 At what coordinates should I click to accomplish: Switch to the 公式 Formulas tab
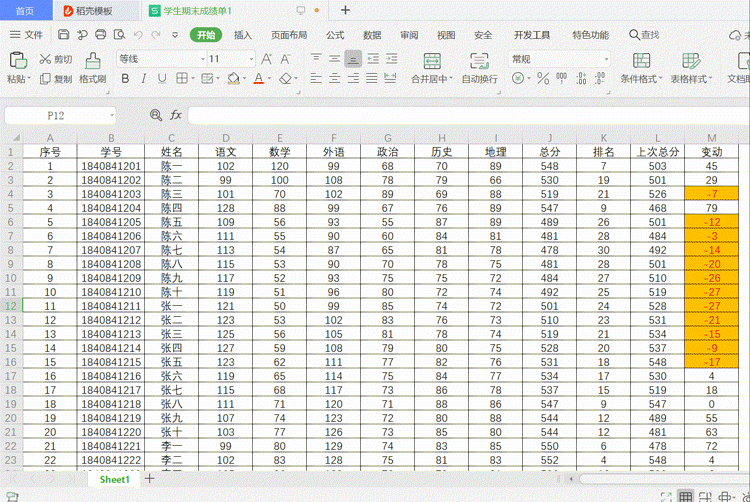335,35
